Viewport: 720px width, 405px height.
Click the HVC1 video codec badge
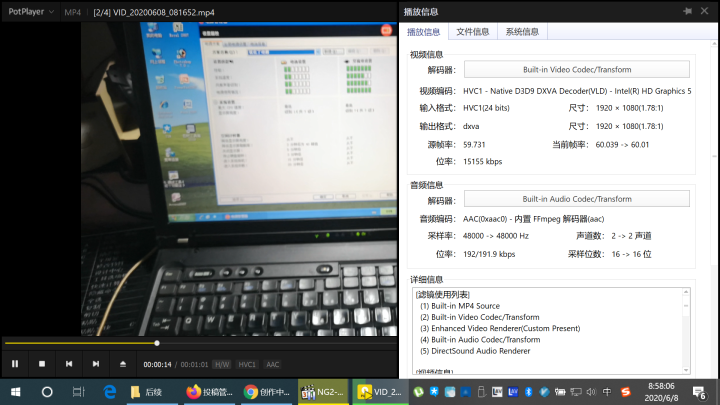coord(247,364)
